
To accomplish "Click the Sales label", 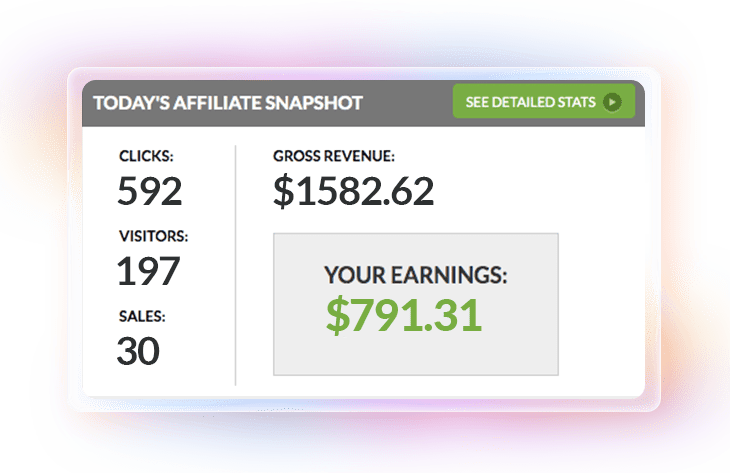I will pos(142,316).
